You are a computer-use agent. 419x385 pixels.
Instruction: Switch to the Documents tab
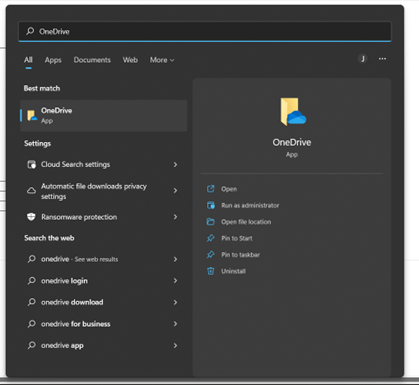coord(92,60)
